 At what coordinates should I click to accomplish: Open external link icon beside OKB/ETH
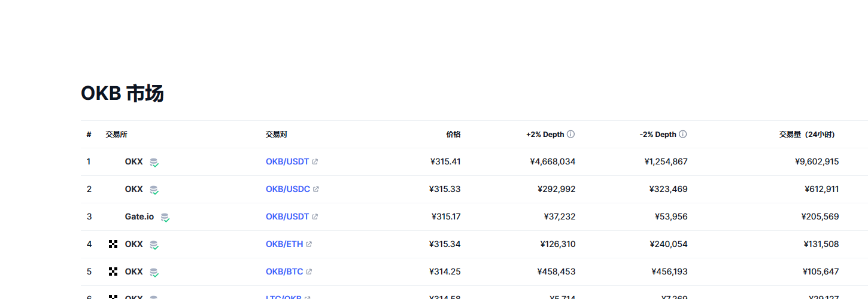pos(309,244)
